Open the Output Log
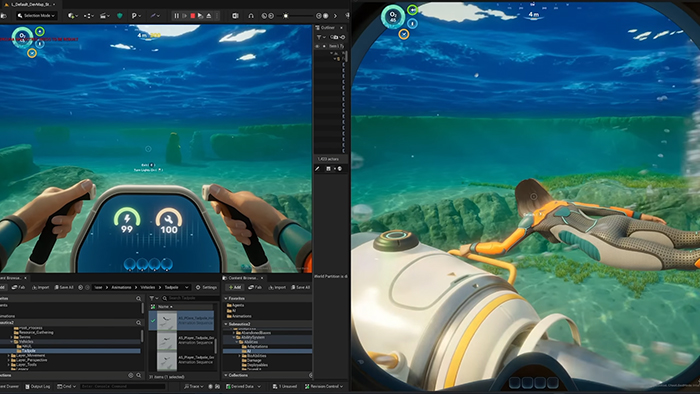 [38, 386]
